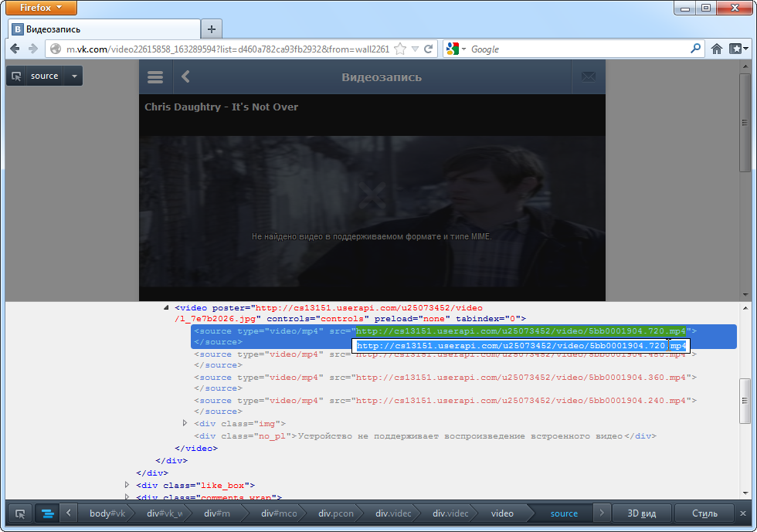Select div.pcon breadcrumb

pos(336,513)
